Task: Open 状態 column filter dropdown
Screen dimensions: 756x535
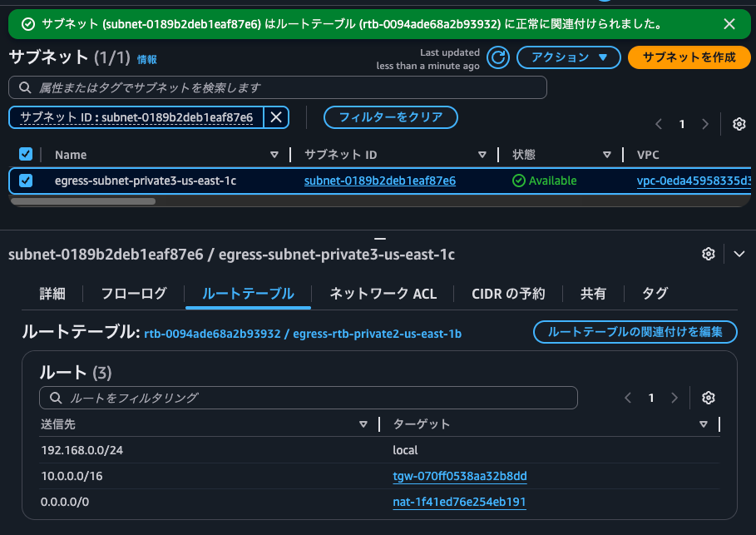Action: (608, 155)
